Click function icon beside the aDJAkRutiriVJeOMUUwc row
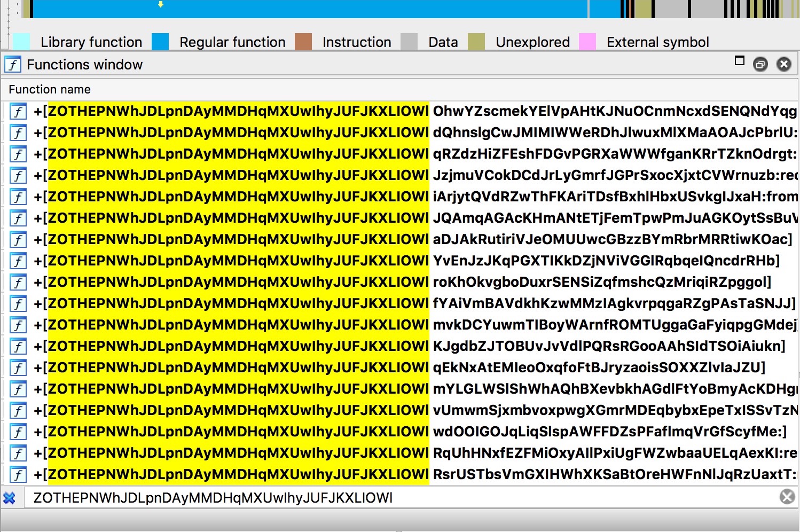The image size is (800, 532). pos(19,239)
